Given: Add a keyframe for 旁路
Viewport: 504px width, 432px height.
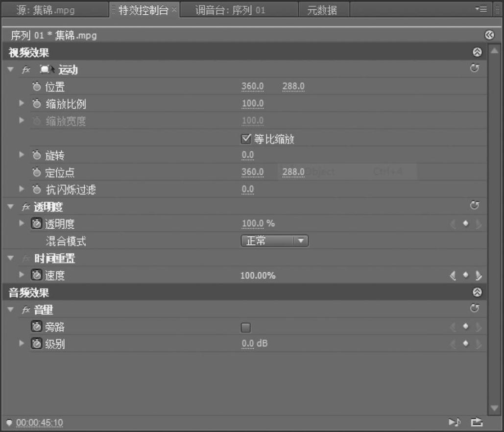Looking at the screenshot, I should (x=465, y=326).
